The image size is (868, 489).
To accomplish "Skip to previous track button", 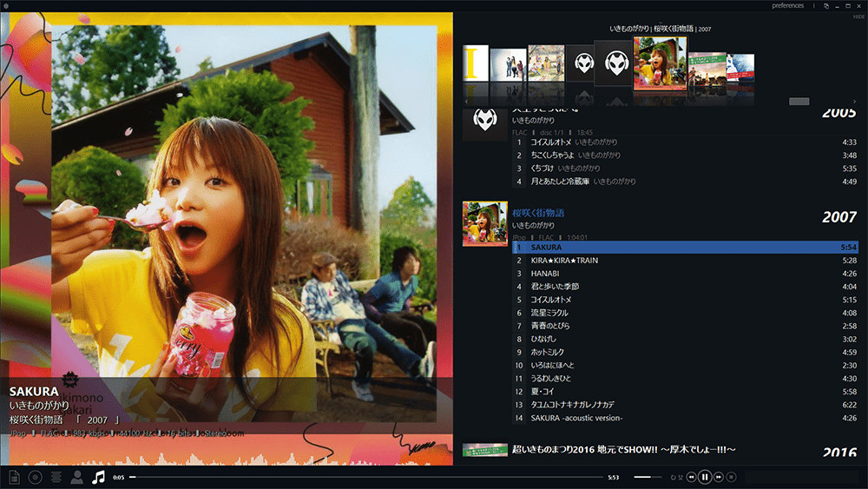I will click(x=691, y=477).
